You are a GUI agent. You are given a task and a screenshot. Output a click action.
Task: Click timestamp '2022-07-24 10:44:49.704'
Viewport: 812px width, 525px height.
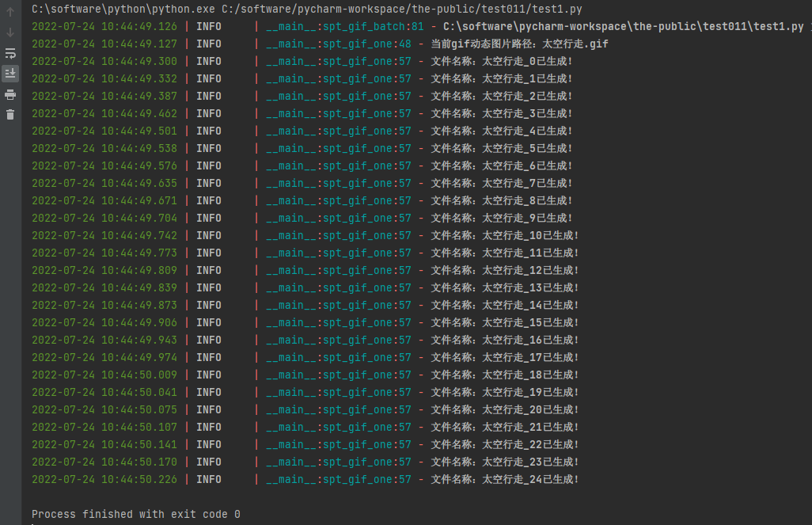(x=104, y=219)
